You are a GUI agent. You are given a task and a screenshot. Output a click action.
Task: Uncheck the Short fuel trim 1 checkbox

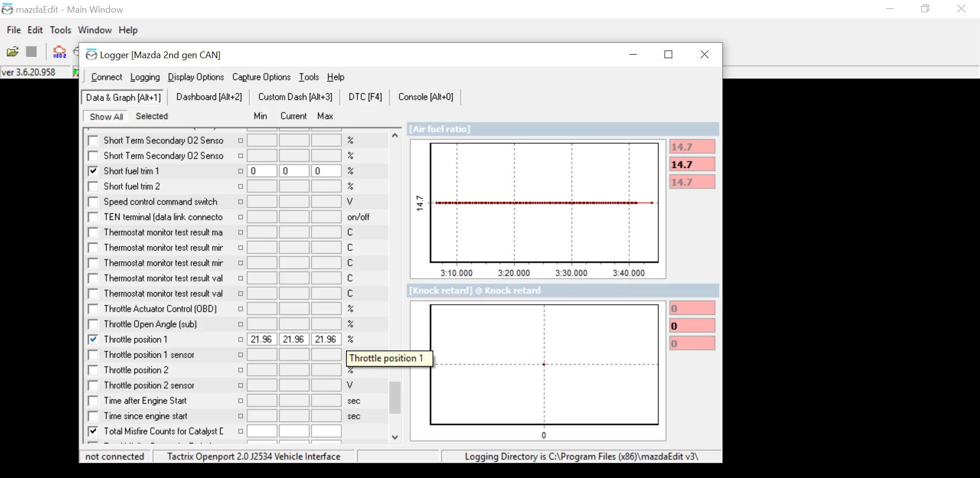point(93,171)
